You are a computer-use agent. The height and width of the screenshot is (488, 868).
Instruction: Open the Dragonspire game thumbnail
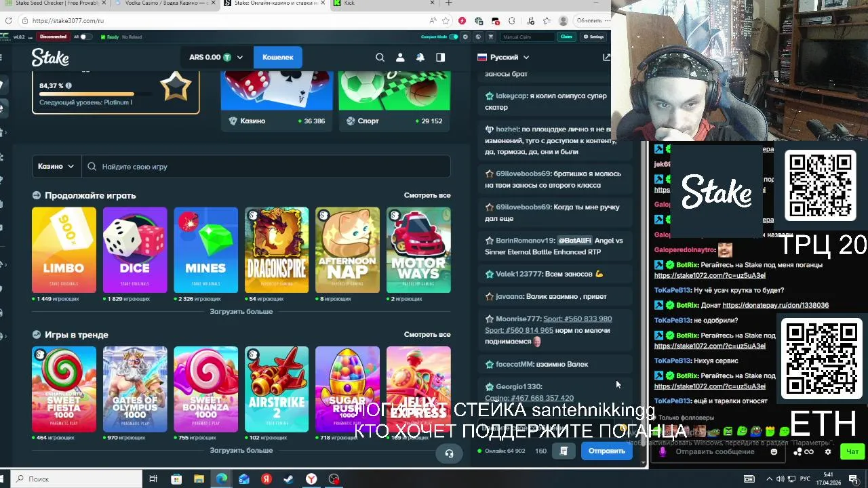[277, 250]
